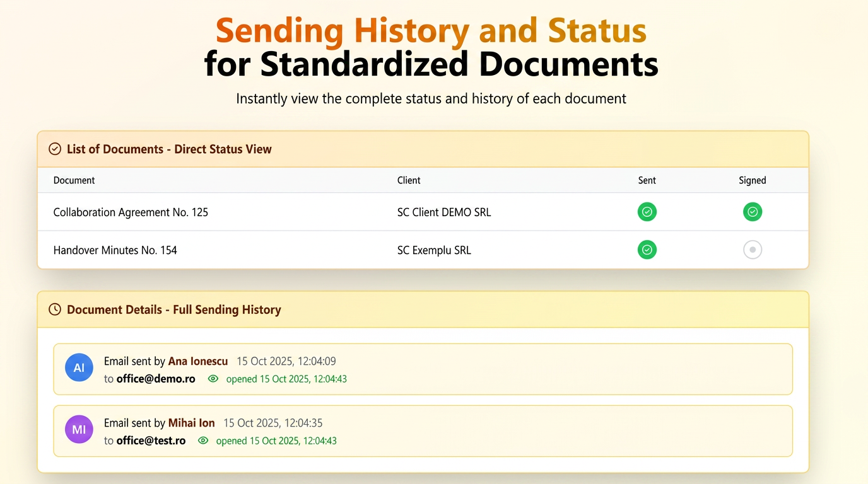Viewport: 868px width, 484px height.
Task: Click the Signed column header
Action: click(752, 180)
